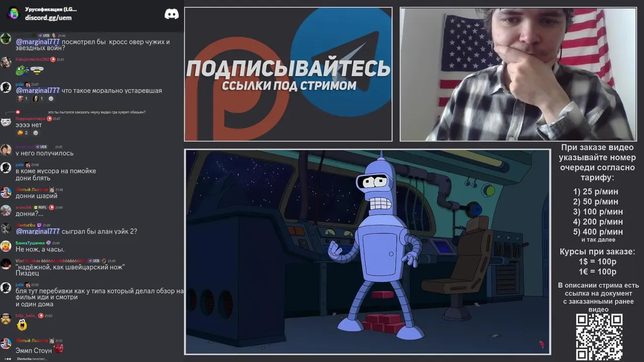The width and height of the screenshot is (644, 362).
Task: Click message text 'Не нож, а часы.'
Action: click(40, 249)
